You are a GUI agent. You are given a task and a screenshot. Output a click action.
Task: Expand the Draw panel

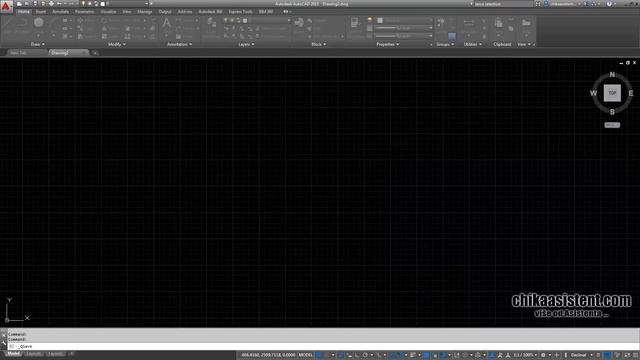tap(38, 44)
